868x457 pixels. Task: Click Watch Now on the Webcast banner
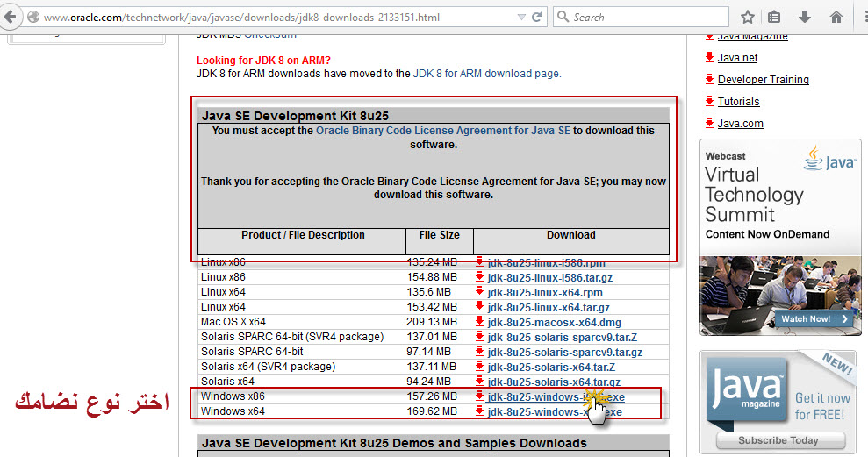[x=812, y=318]
